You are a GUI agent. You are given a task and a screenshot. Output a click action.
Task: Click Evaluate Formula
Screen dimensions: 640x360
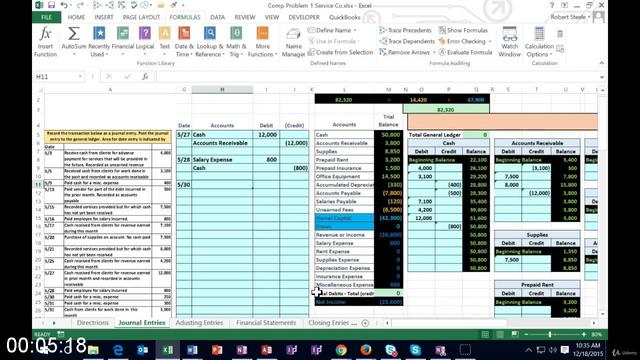tap(465, 52)
